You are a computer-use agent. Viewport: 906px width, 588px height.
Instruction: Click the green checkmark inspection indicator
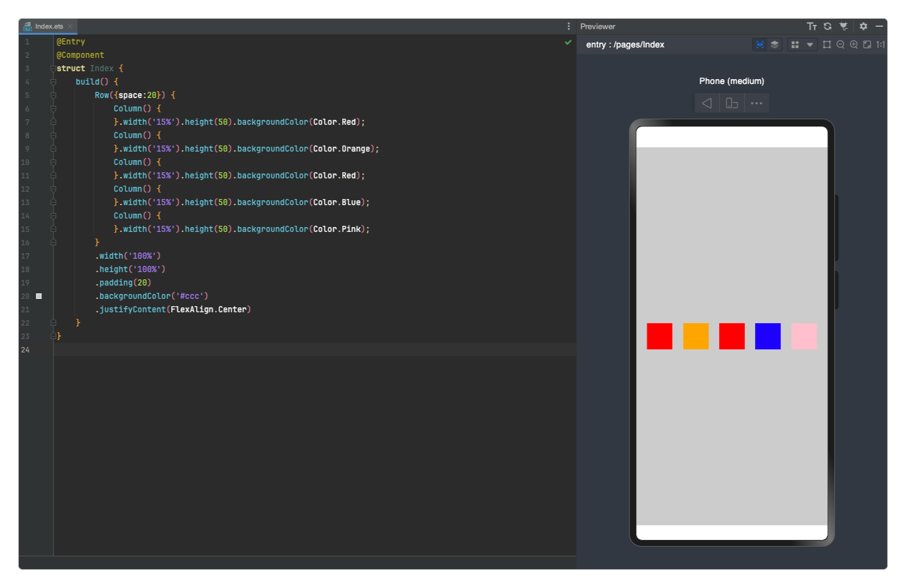tap(568, 42)
